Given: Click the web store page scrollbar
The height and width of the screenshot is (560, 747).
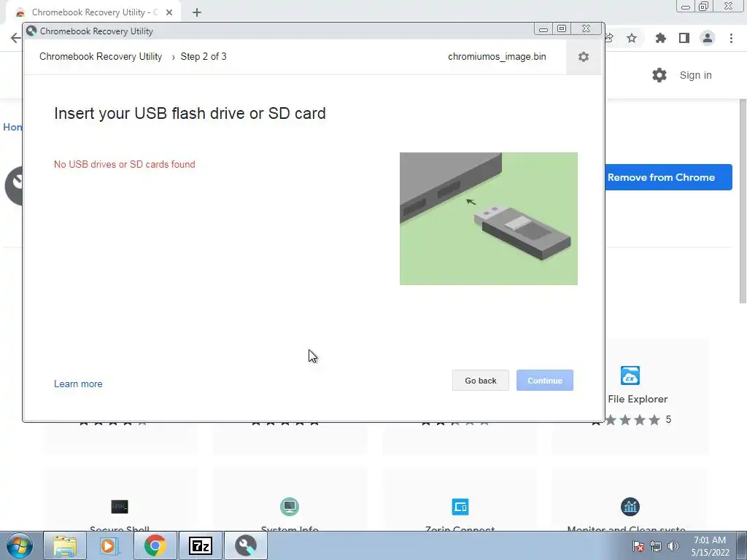Looking at the screenshot, I should tap(742, 200).
